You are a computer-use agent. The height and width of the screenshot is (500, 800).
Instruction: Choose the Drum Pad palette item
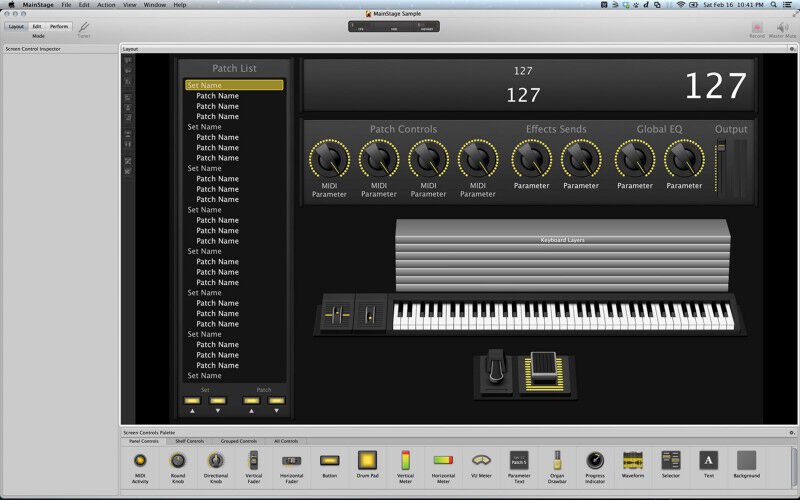pyautogui.click(x=367, y=464)
